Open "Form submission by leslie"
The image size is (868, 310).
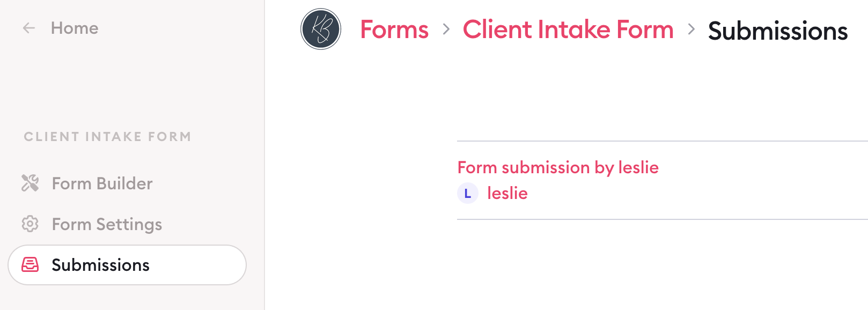[x=558, y=167]
